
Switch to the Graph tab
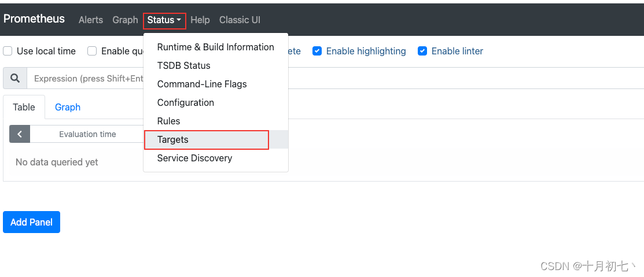[x=68, y=107]
